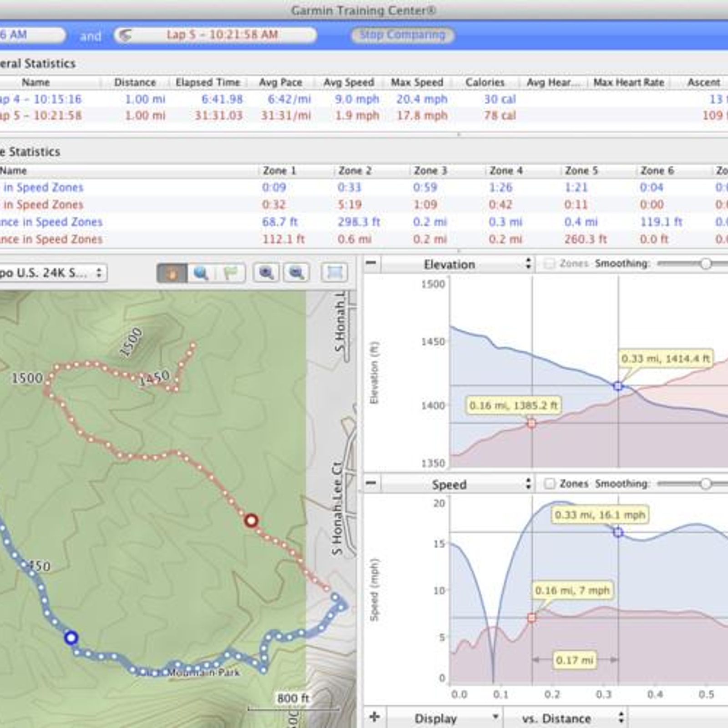The width and height of the screenshot is (728, 728).
Task: Click the 0.17 mi distance difference label
Action: click(575, 660)
